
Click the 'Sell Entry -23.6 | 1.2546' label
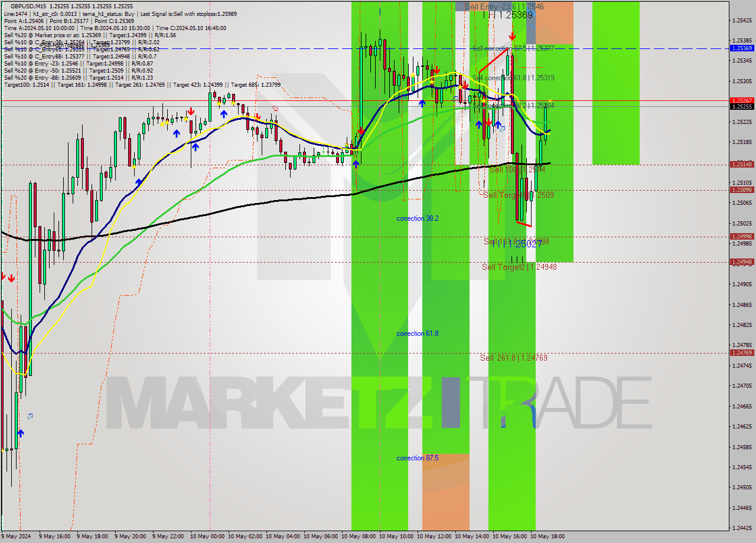504,6
